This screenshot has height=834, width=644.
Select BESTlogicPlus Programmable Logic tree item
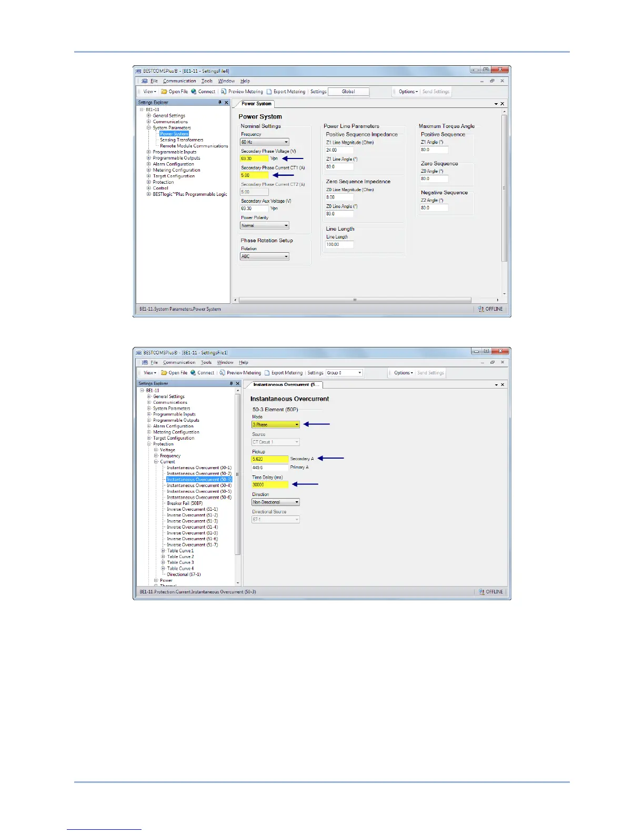(x=190, y=194)
